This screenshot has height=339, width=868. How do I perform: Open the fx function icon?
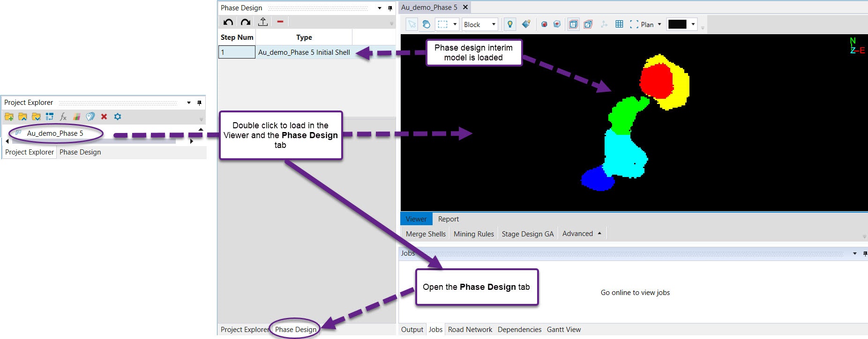pos(63,117)
